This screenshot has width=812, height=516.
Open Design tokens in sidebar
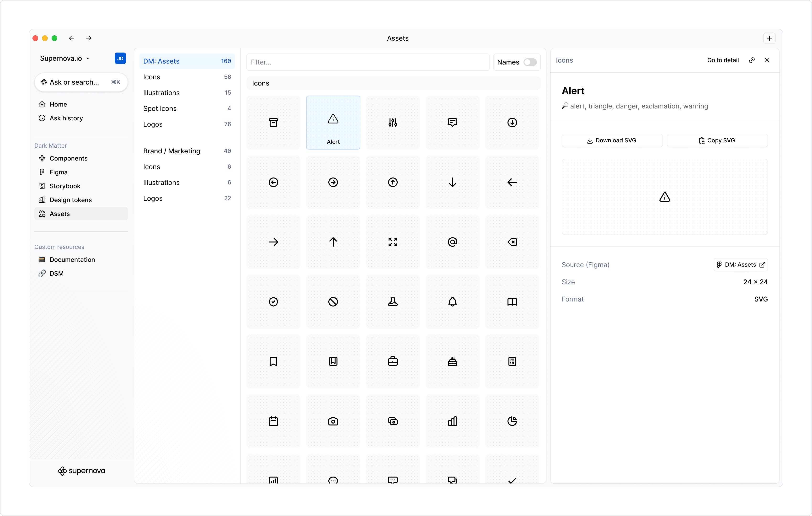(x=70, y=200)
